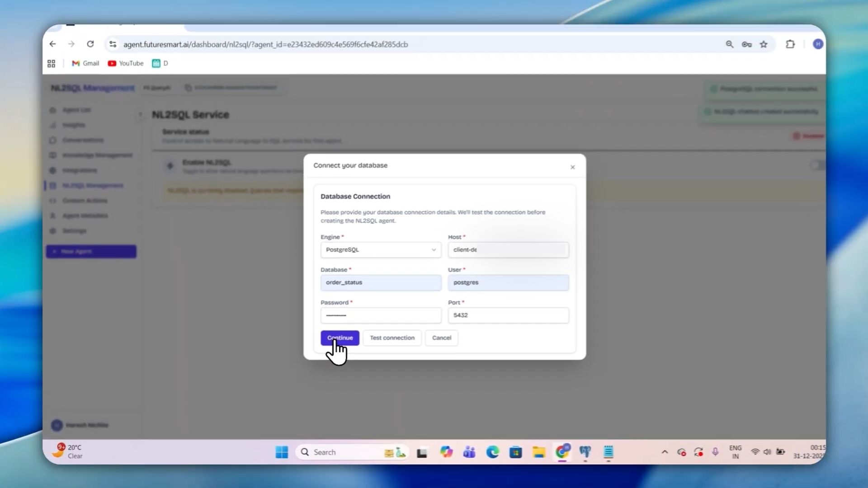Open the browser Extensions puzzle icon
The width and height of the screenshot is (868, 488).
(x=790, y=44)
